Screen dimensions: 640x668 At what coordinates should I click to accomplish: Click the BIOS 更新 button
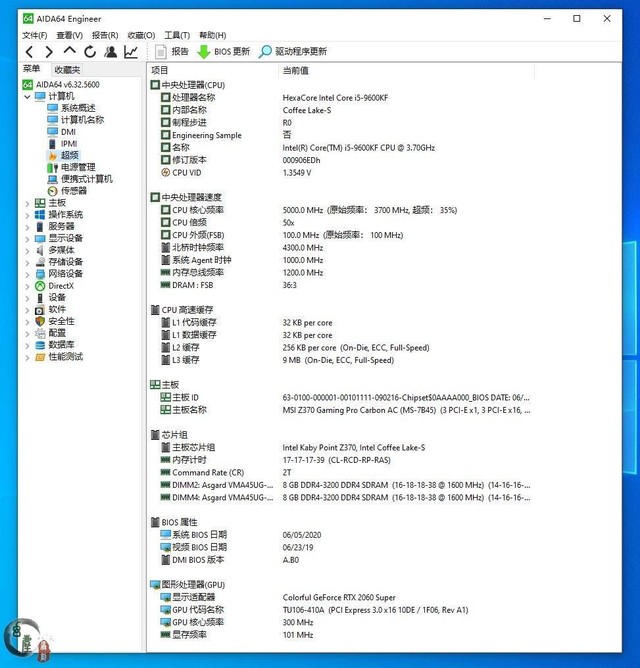(224, 52)
